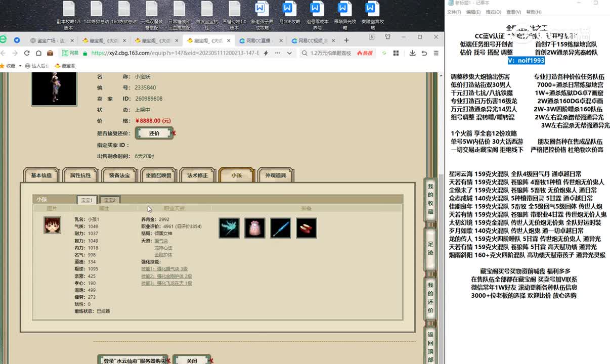Click the child character portrait thumbnail
610x364 pixels.
[52, 225]
